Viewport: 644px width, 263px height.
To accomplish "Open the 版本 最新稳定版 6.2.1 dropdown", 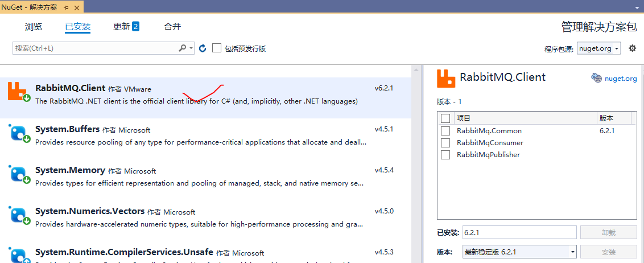I will coord(519,252).
